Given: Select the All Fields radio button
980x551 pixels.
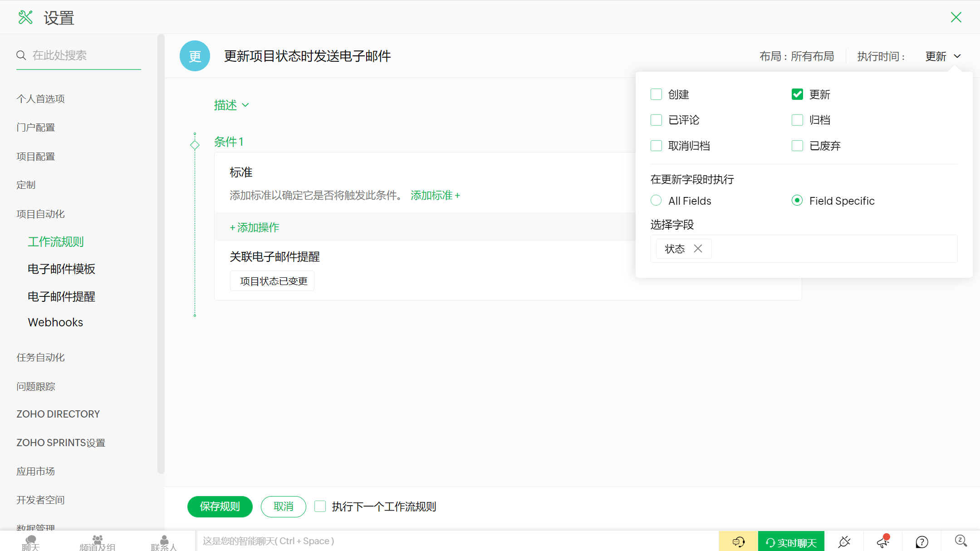Looking at the screenshot, I should (x=656, y=201).
